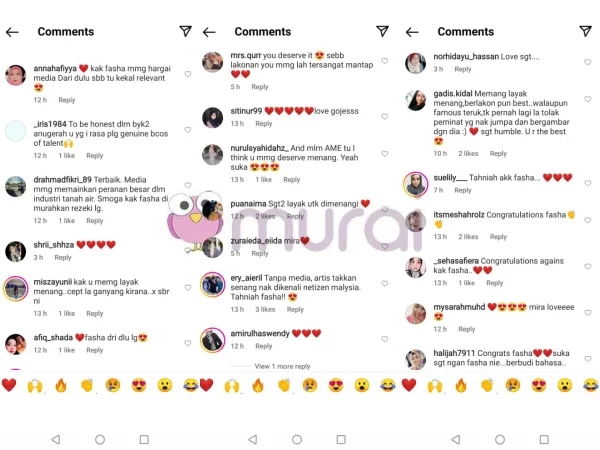Viewport: 600px width, 450px height.
Task: Tap the Android back triangle in the first panel
Action: point(56,439)
